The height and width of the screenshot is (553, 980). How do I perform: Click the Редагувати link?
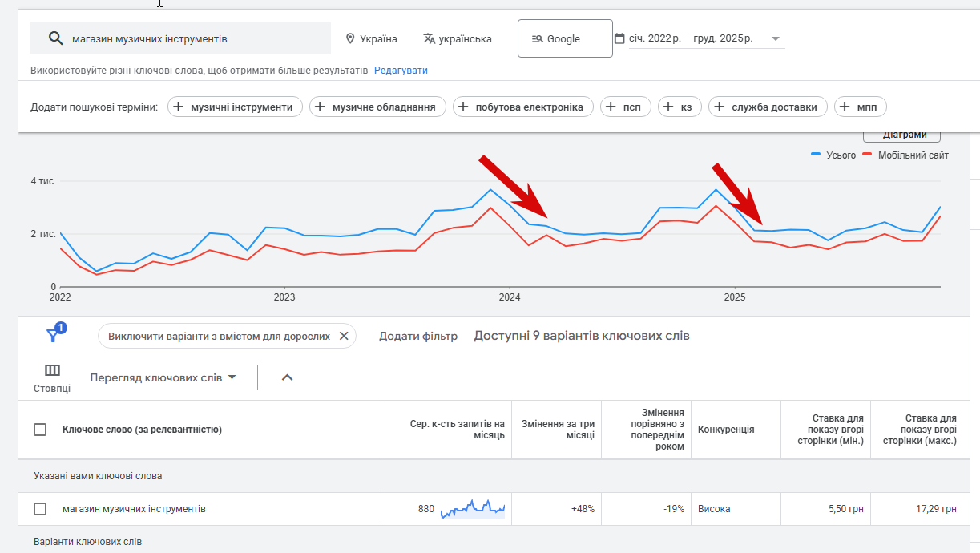point(401,71)
